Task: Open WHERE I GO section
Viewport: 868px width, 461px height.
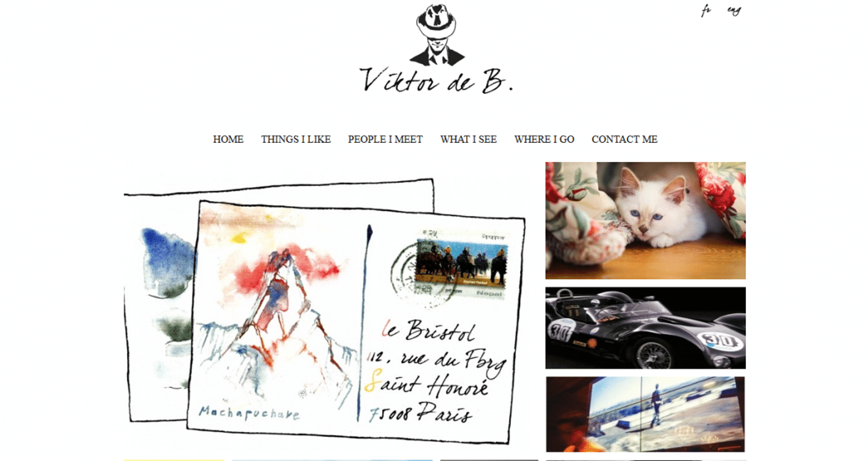Action: [x=544, y=139]
